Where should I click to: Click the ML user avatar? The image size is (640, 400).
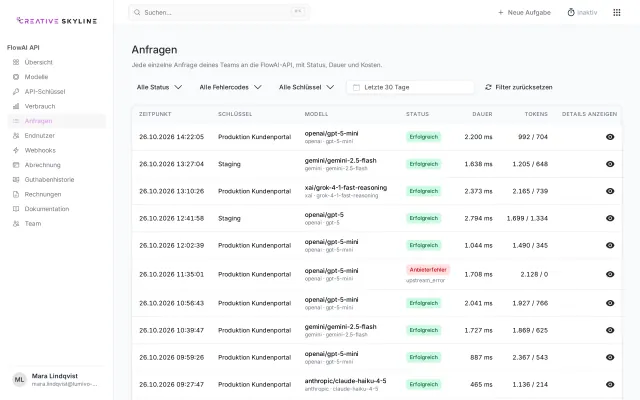coord(19,380)
